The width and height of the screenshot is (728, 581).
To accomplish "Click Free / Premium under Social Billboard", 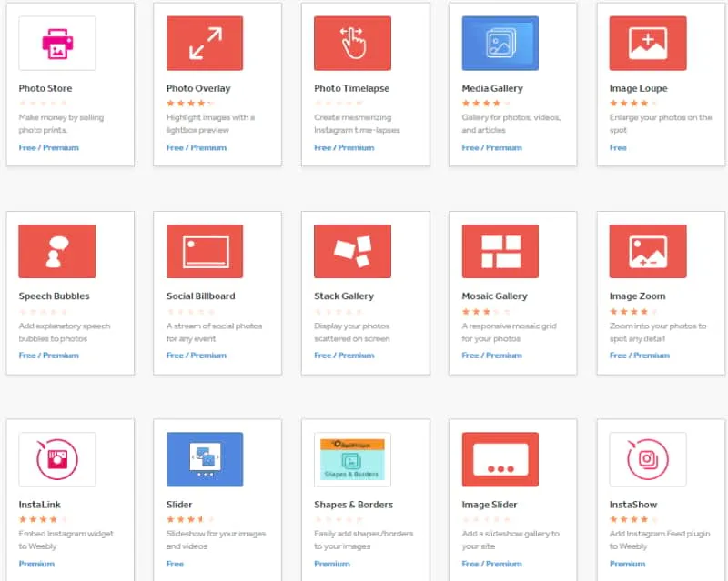I will click(197, 356).
